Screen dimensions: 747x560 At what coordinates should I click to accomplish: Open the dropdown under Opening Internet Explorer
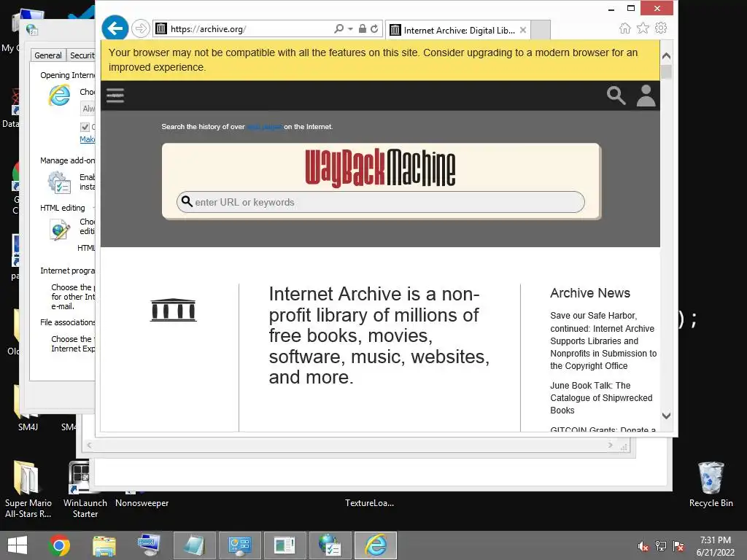(88, 109)
